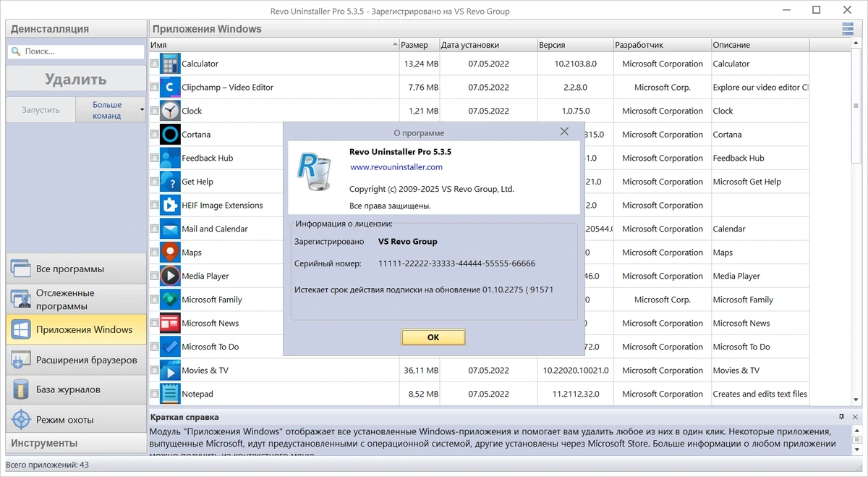Viewport: 868px width, 477px height.
Task: Select the Get Help checkbox
Action: pyautogui.click(x=155, y=182)
